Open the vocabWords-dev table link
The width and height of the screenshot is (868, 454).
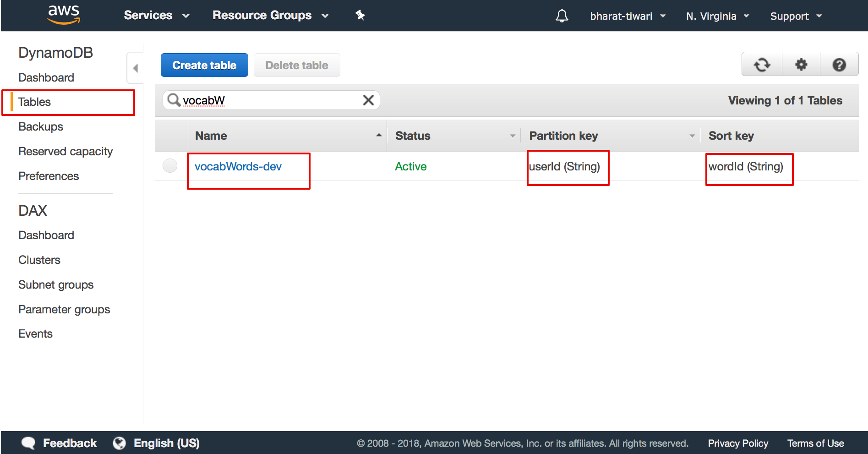(x=238, y=166)
